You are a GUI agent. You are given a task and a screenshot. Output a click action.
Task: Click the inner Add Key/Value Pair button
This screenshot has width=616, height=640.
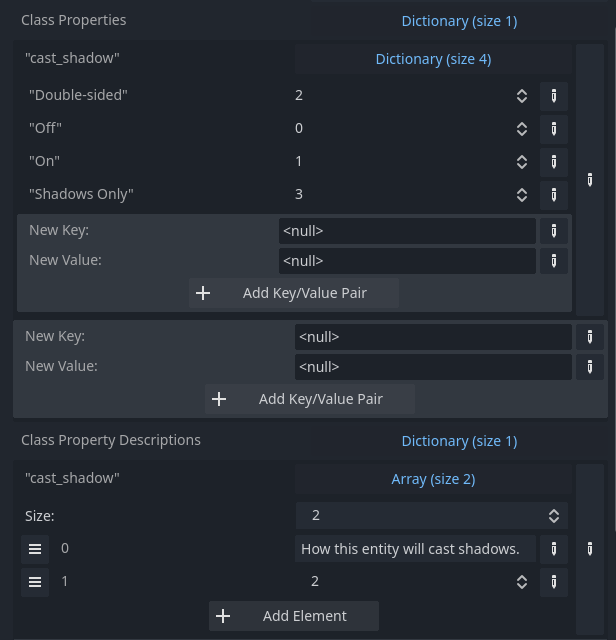pos(294,293)
